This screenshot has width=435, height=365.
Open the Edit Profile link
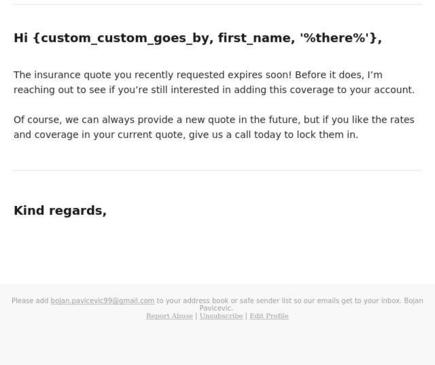pos(269,316)
